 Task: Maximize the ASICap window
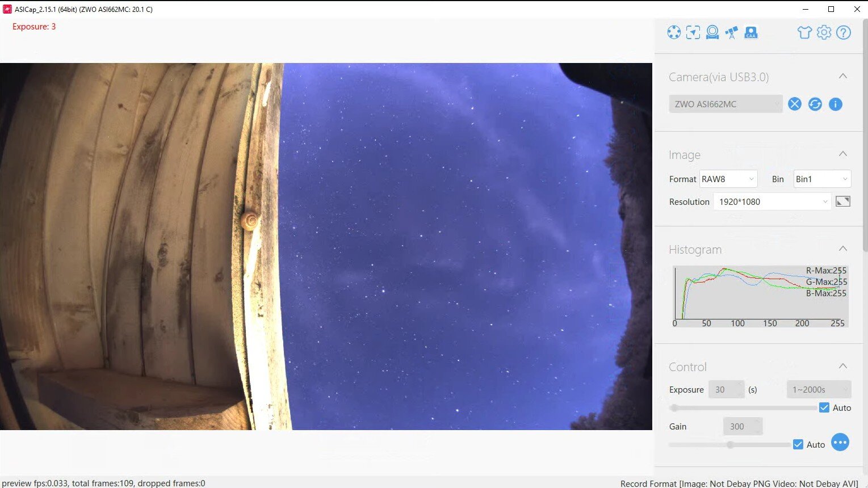coord(831,9)
